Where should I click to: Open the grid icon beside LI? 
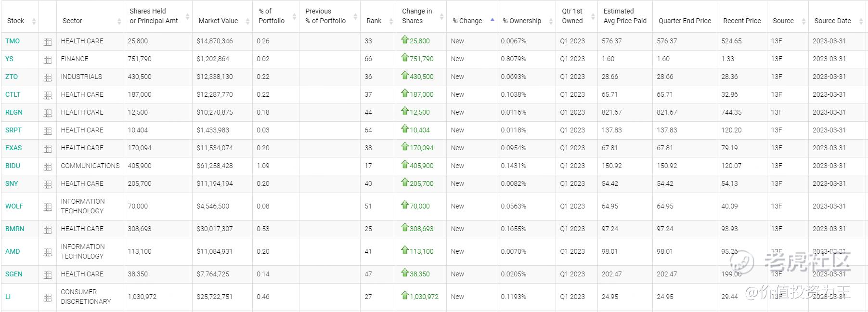[48, 298]
